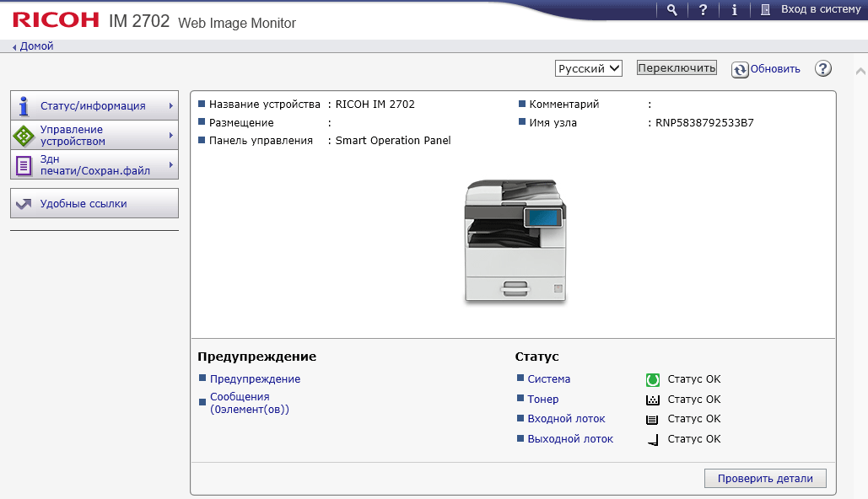Screen dimensions: 868x499
Task: Open the Статус/информация menu
Action: (x=94, y=105)
